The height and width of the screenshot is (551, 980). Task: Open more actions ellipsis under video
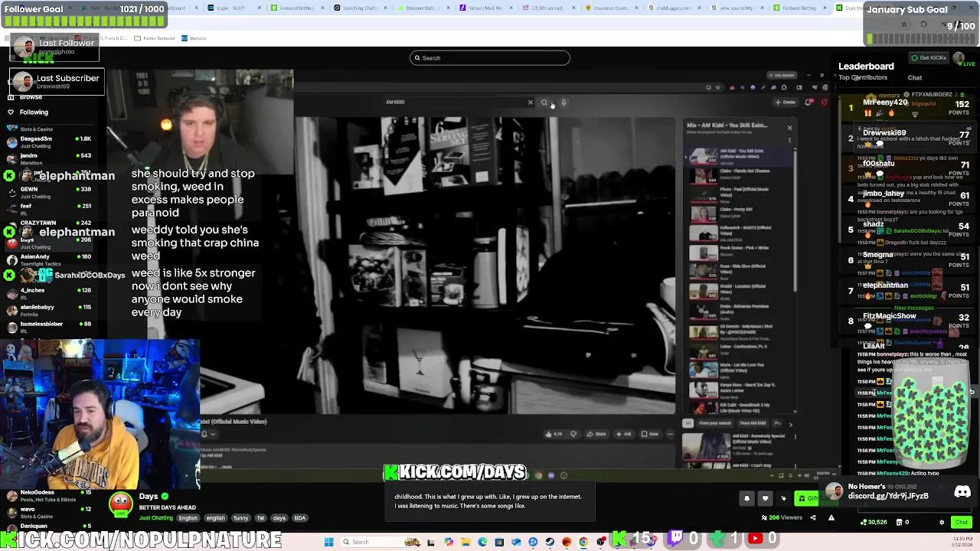670,434
